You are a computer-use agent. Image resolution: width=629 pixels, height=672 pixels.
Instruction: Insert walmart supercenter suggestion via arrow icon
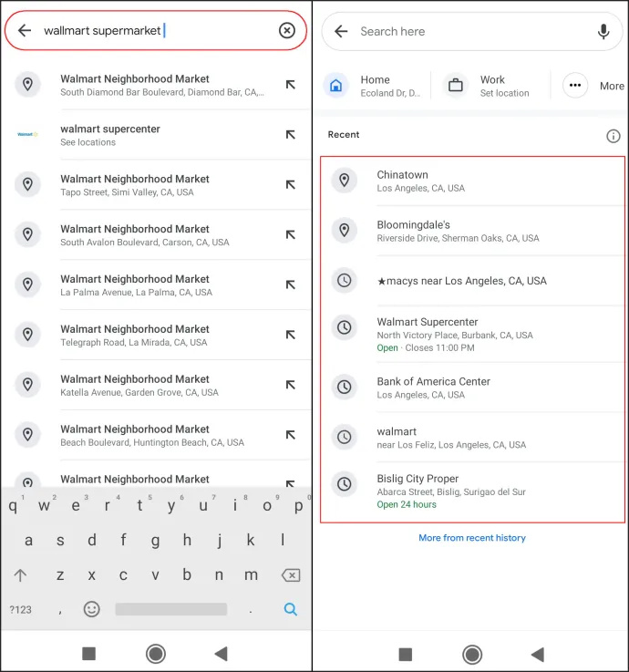291,135
